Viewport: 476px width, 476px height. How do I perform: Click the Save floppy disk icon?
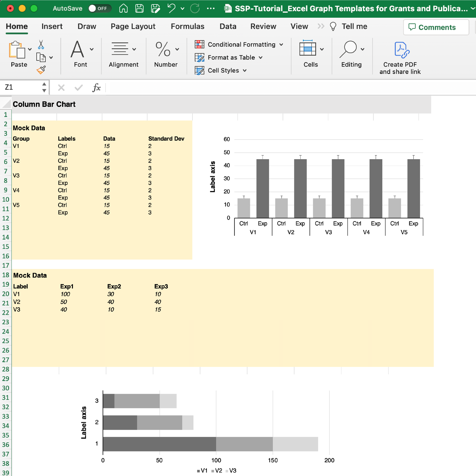(139, 8)
